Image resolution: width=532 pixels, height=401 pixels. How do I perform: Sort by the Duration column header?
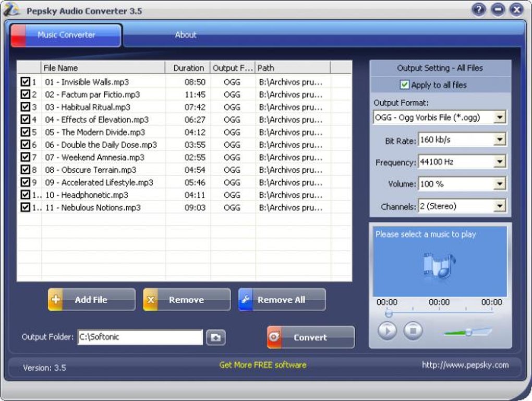point(188,67)
